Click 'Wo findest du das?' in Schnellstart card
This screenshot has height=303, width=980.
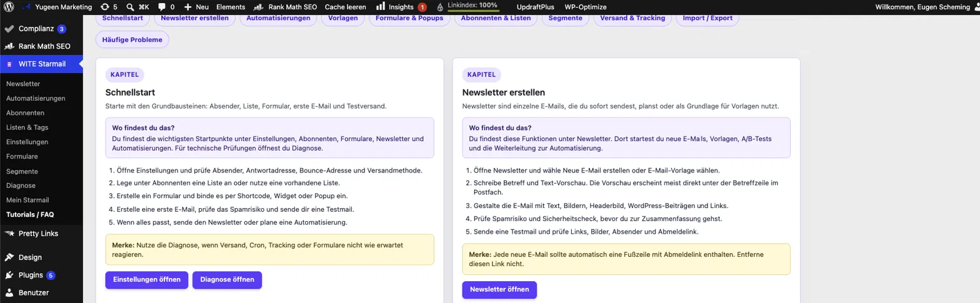(143, 128)
